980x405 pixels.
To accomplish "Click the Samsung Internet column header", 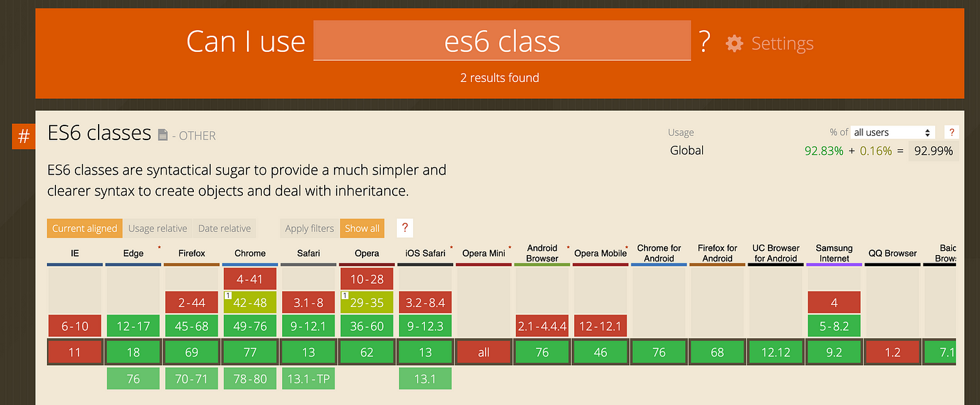I will click(x=834, y=253).
